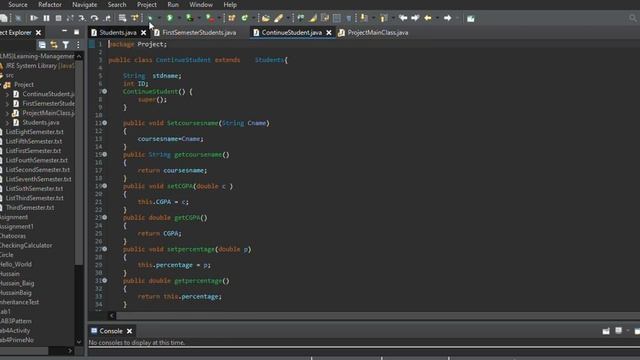Collapse fold marker at getcoursename method
The height and width of the screenshot is (360, 640).
105,154
